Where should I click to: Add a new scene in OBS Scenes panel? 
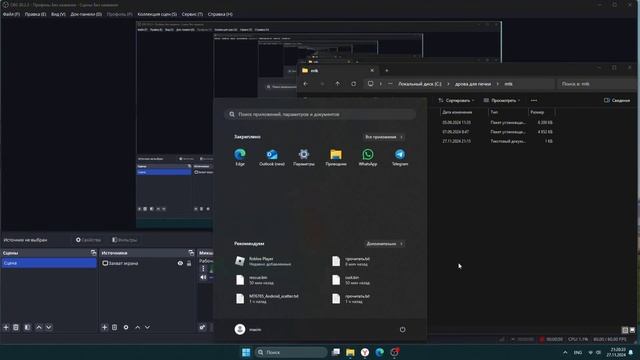coord(6,327)
